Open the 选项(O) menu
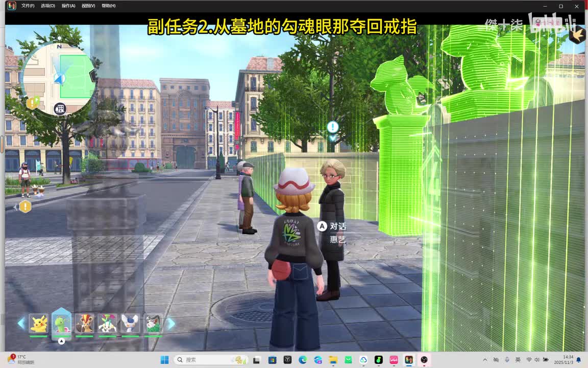588x368 pixels. (x=47, y=6)
